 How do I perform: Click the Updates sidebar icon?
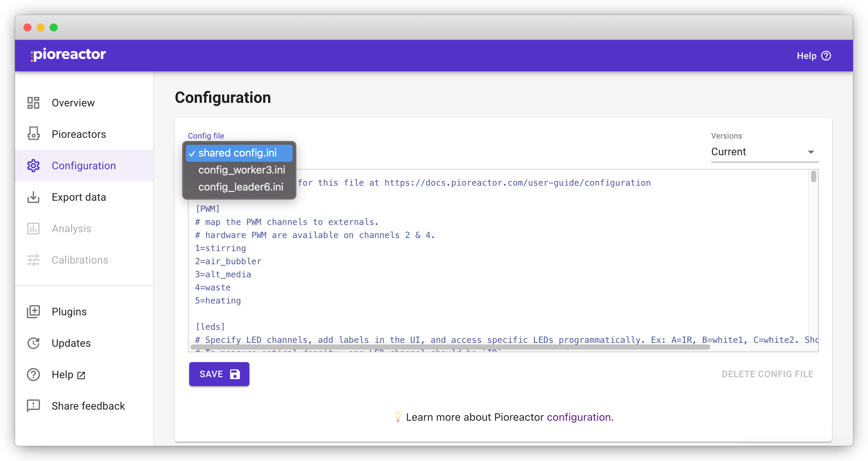pos(33,343)
